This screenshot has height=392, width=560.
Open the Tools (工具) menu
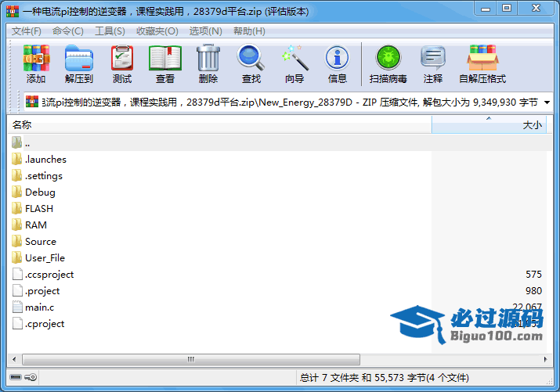tap(110, 31)
